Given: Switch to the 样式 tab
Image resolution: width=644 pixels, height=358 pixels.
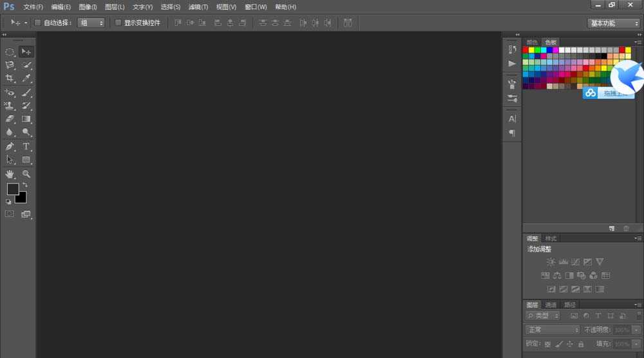Looking at the screenshot, I should point(551,238).
